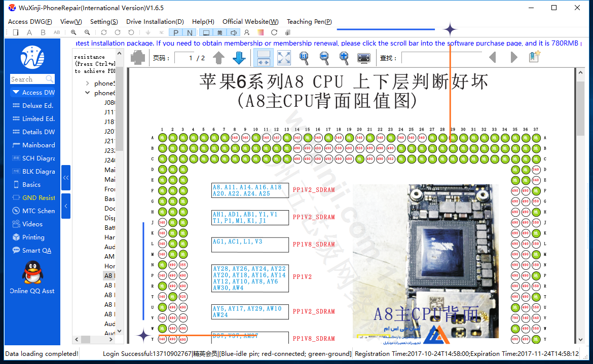Click actual size 1:1 magnifier icon
The height and width of the screenshot is (364, 593).
[x=304, y=58]
